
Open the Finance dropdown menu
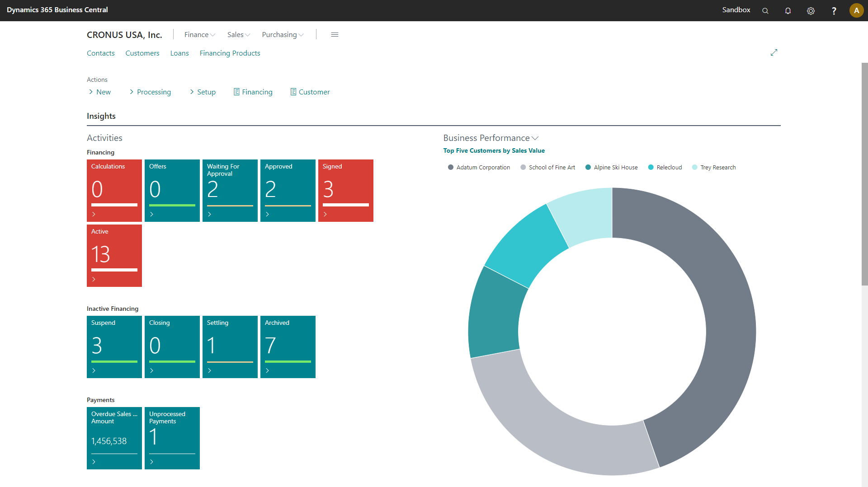tap(199, 34)
